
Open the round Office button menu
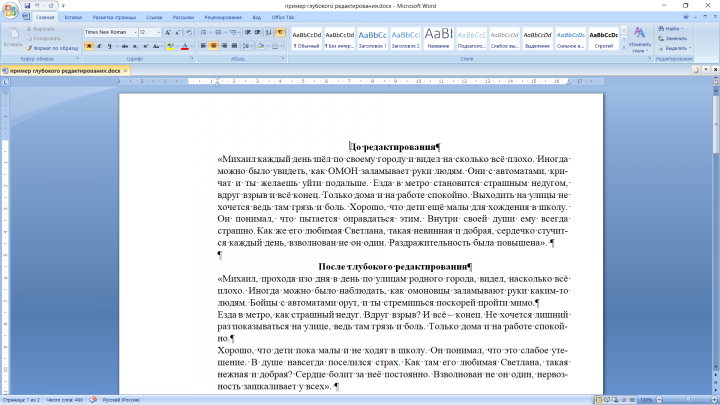pyautogui.click(x=10, y=10)
